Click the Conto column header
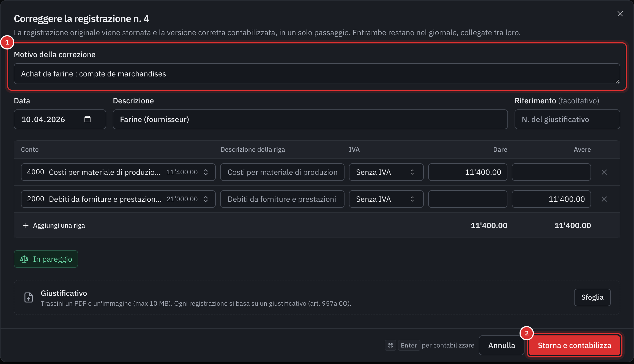Image resolution: width=634 pixels, height=364 pixels. [30, 150]
